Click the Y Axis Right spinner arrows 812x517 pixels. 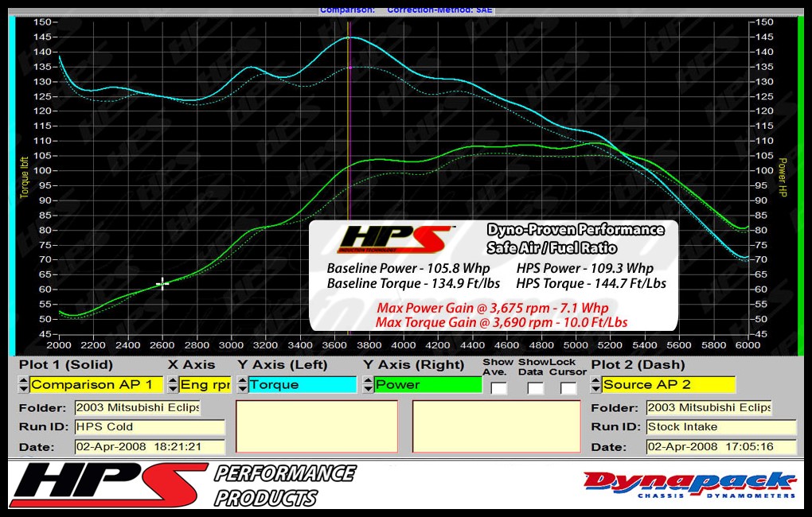[368, 384]
